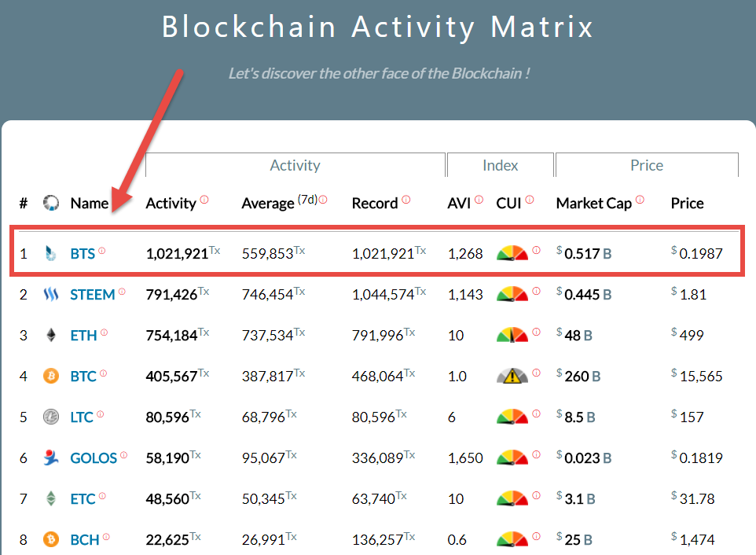
Task: Click info icon next to CUI header
Action: tap(530, 199)
